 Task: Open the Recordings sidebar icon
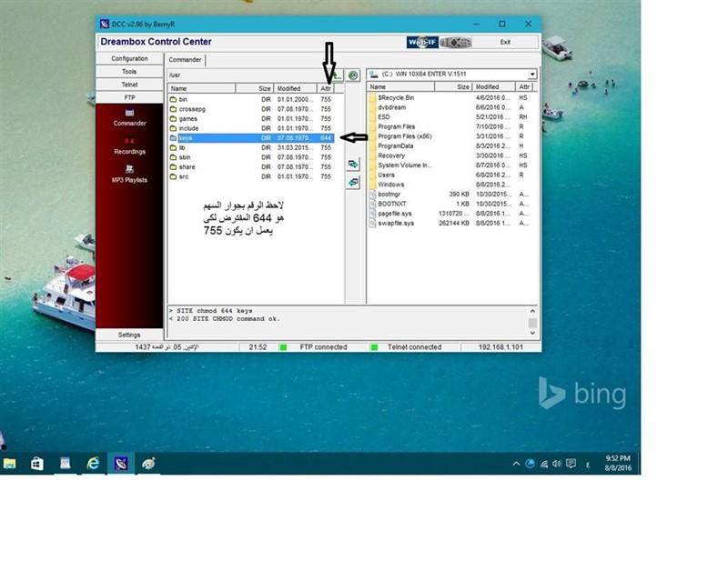pyautogui.click(x=129, y=146)
